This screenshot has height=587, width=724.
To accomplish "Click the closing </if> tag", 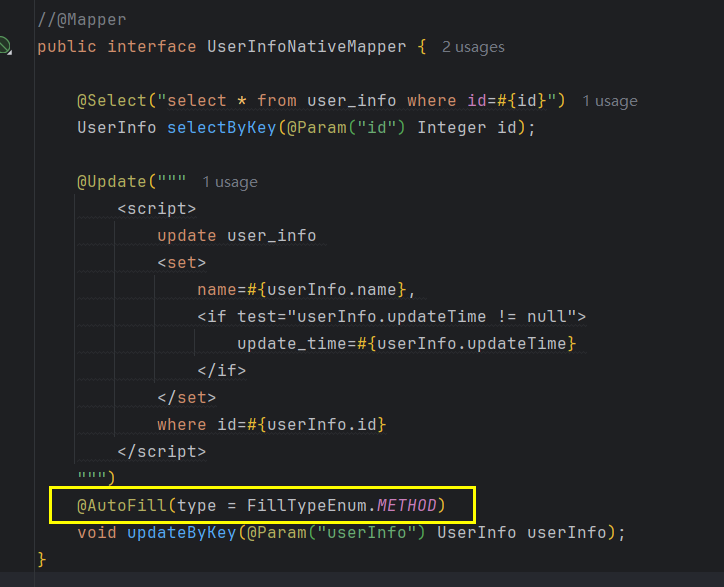I will pos(222,370).
